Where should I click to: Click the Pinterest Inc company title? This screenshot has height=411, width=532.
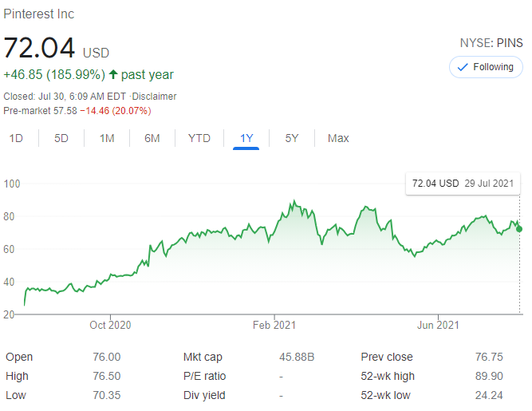click(38, 14)
